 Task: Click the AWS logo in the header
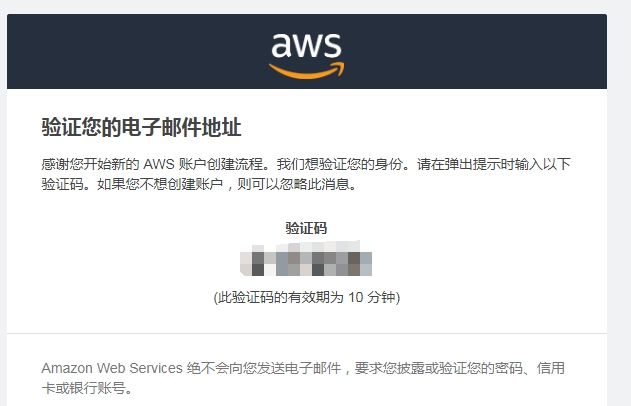pos(307,56)
